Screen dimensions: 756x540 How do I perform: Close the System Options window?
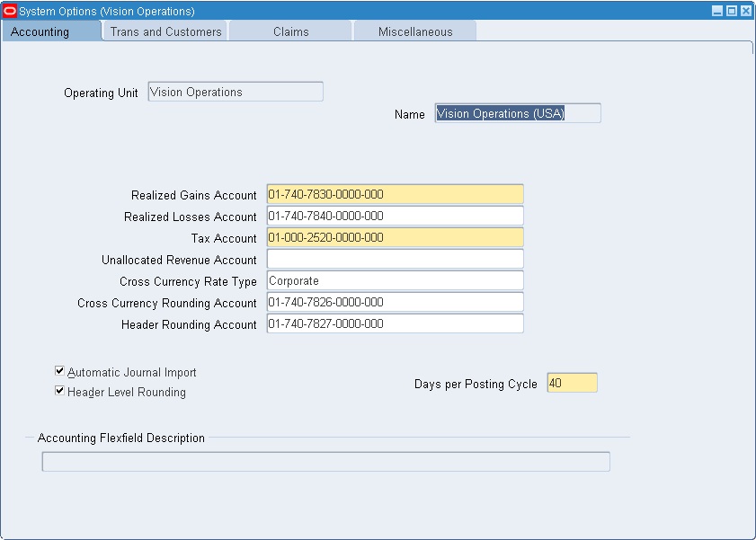(746, 11)
